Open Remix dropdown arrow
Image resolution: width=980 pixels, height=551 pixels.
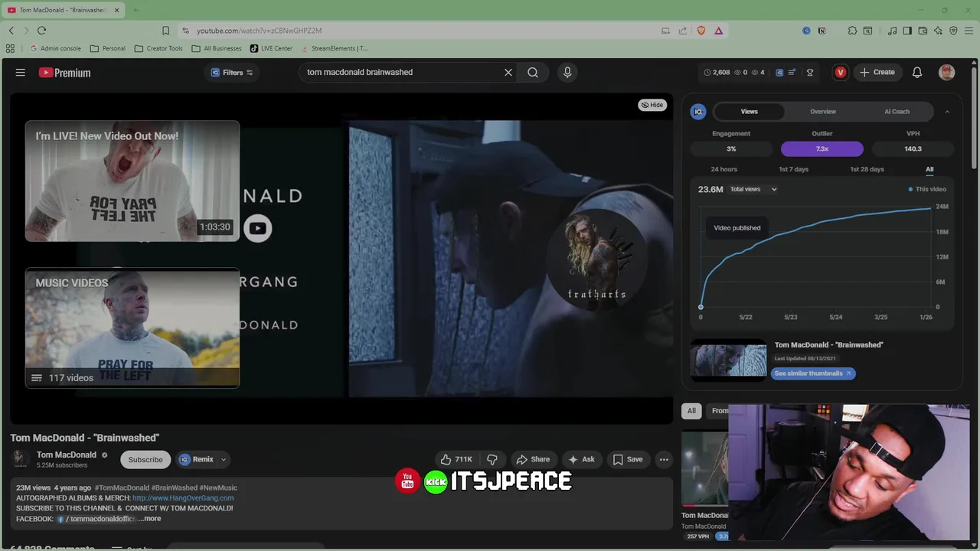[224, 459]
